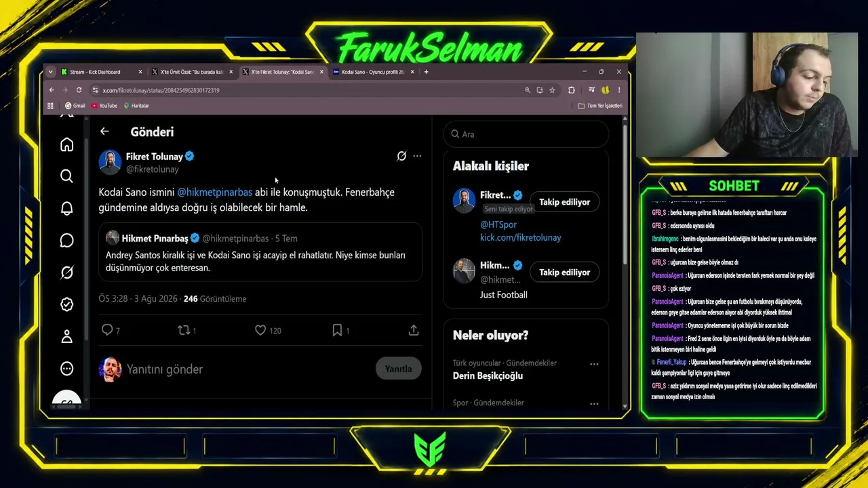Click the Fikret Tolunay author name
The width and height of the screenshot is (868, 488).
[155, 157]
